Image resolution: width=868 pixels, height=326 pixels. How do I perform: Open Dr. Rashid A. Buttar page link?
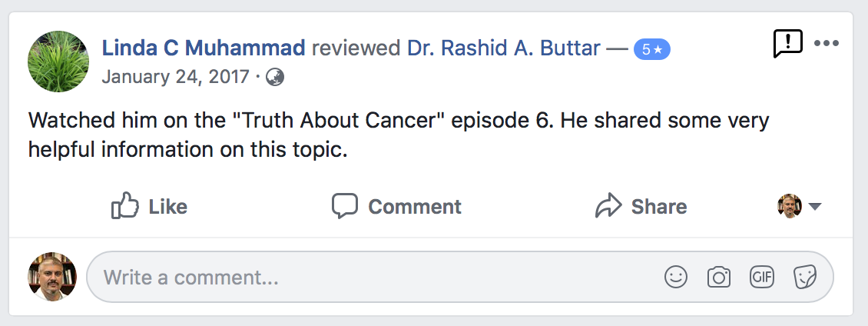coord(504,48)
